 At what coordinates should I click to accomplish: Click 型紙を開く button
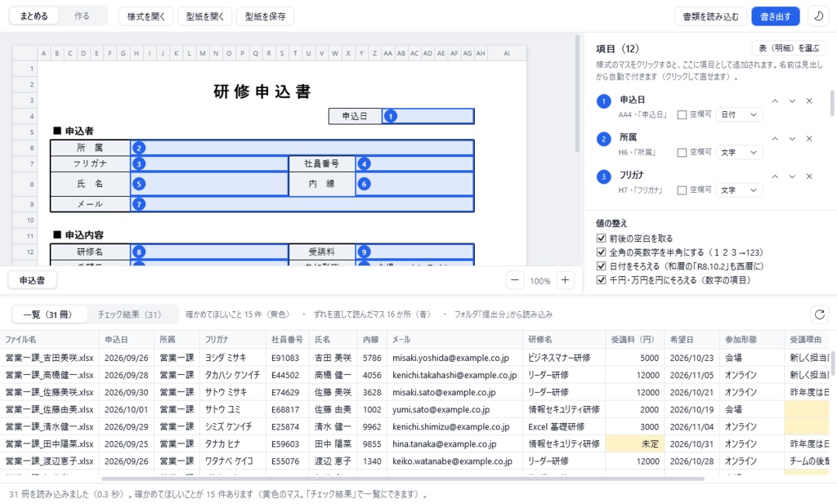pos(205,16)
